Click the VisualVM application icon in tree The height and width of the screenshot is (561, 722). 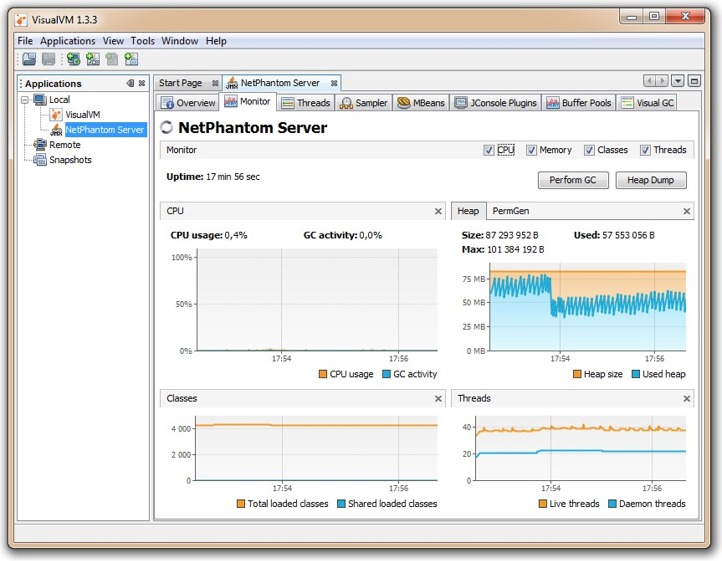pyautogui.click(x=56, y=114)
